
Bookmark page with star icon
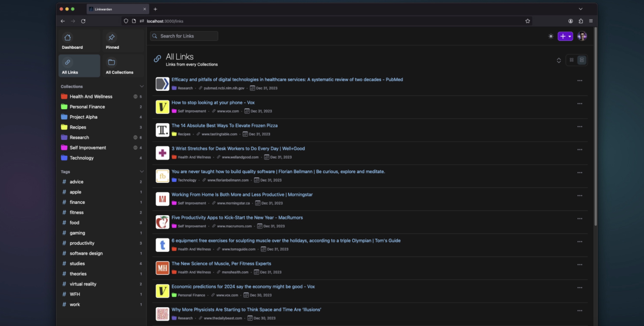(528, 21)
